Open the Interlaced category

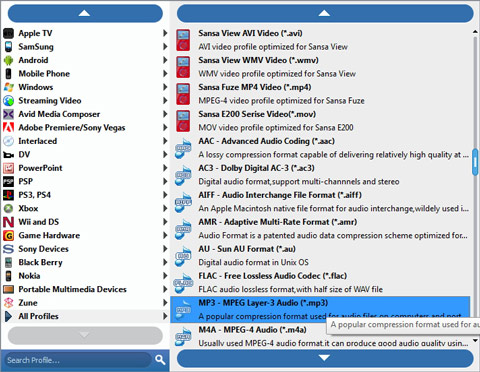pos(85,141)
